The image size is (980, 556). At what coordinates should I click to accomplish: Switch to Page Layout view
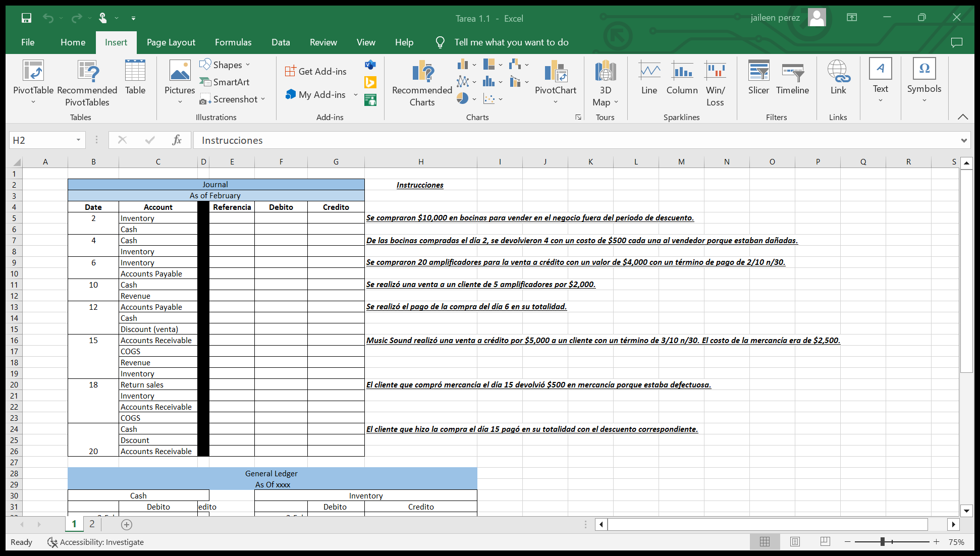[795, 541]
